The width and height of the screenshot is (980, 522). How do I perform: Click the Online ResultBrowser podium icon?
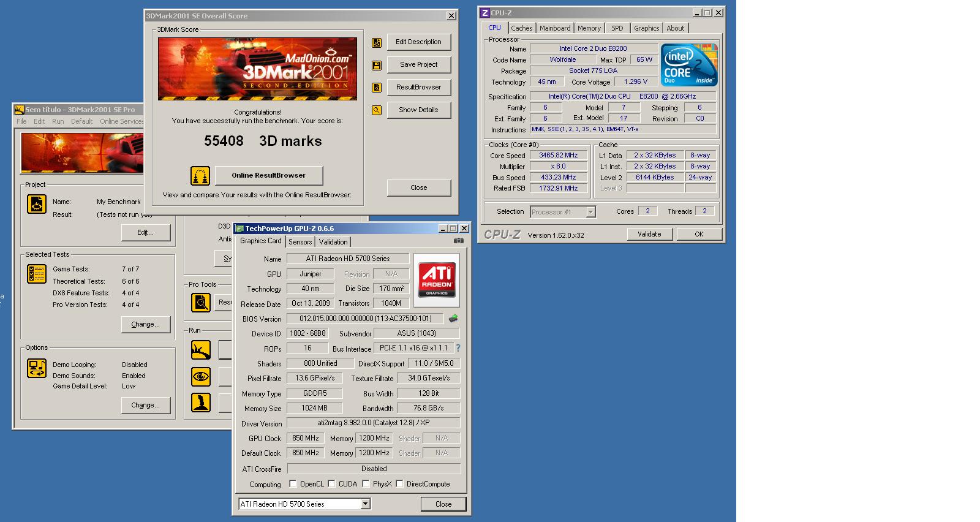pyautogui.click(x=200, y=176)
